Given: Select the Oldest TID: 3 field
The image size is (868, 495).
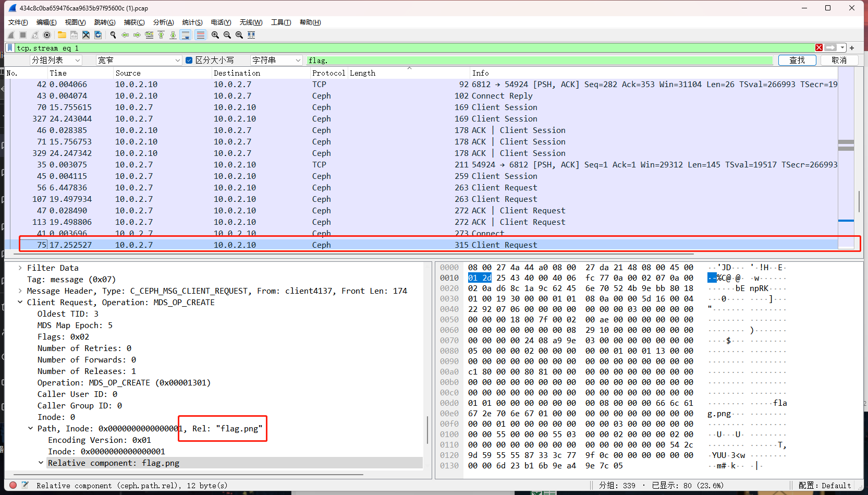Looking at the screenshot, I should [x=68, y=314].
